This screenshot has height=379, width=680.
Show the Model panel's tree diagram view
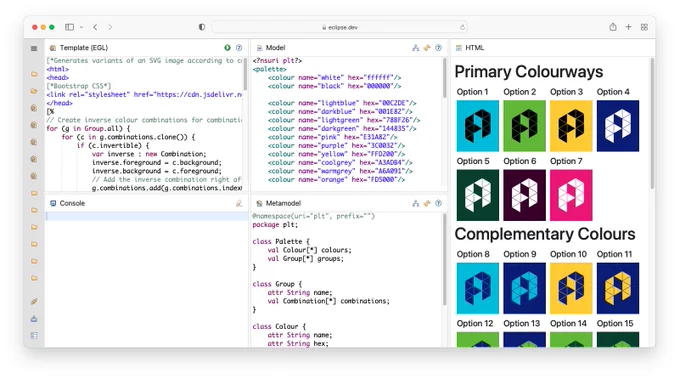[x=415, y=48]
